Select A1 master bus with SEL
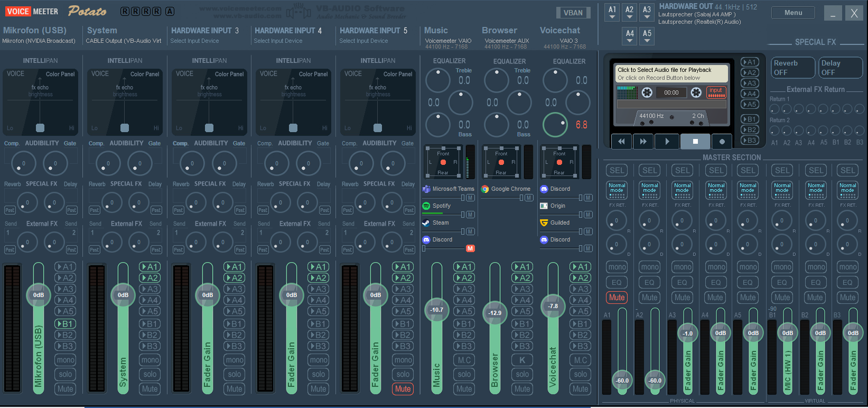Image resolution: width=868 pixels, height=408 pixels. tap(617, 170)
